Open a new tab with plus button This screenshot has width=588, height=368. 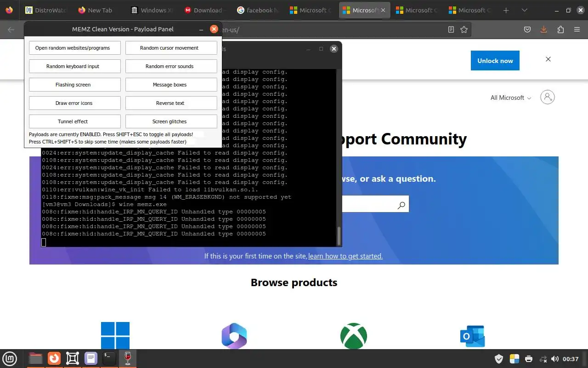[506, 10]
